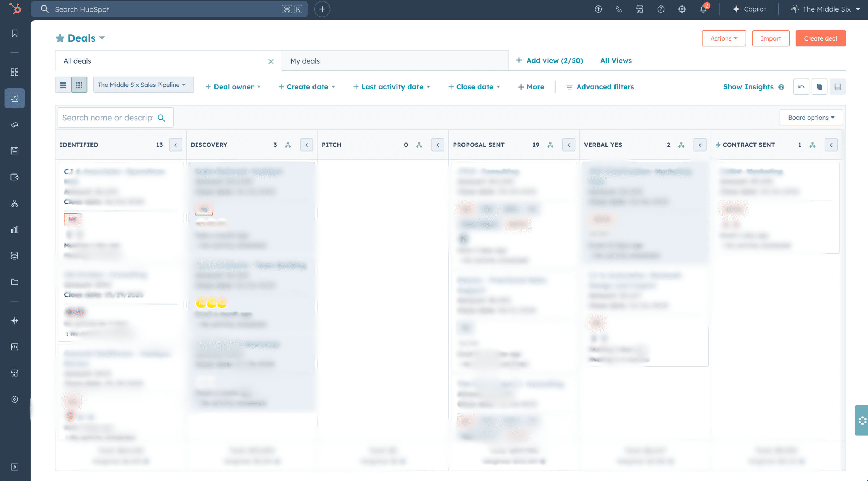Expand the Close date filter

(474, 87)
